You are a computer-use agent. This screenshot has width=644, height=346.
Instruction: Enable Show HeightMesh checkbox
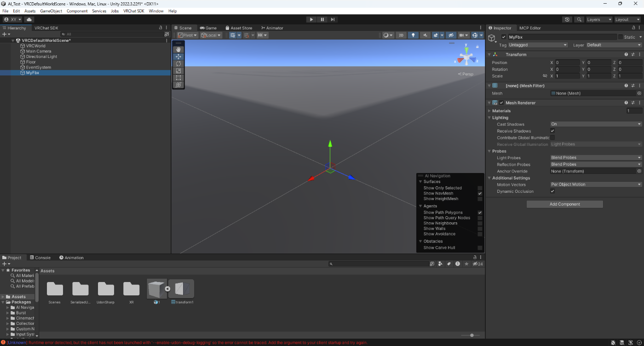pos(480,199)
